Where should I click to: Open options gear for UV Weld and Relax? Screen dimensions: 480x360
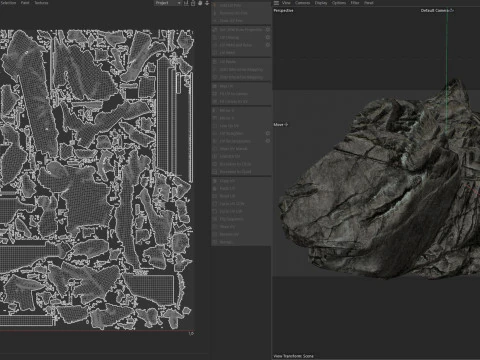[268, 45]
